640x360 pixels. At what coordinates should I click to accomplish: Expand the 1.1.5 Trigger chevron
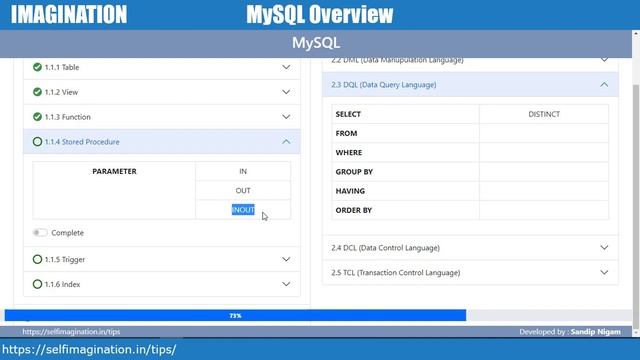tap(286, 259)
